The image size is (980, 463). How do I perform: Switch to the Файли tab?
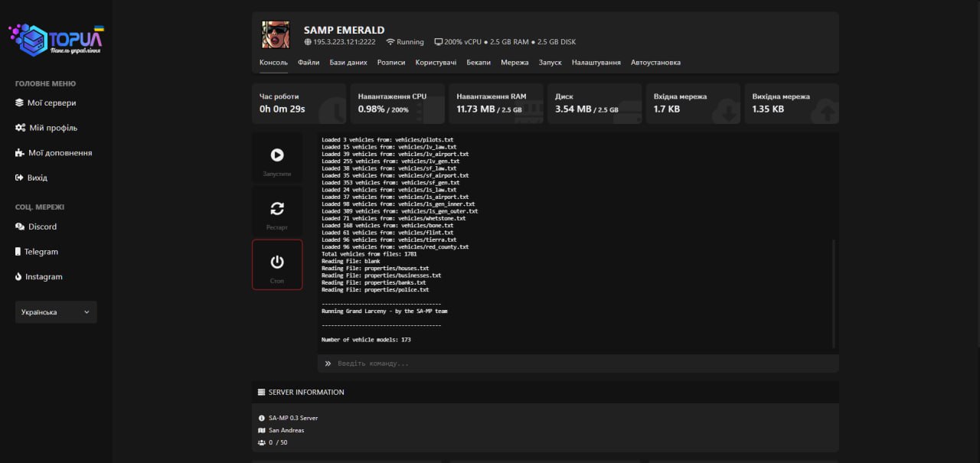click(x=309, y=63)
